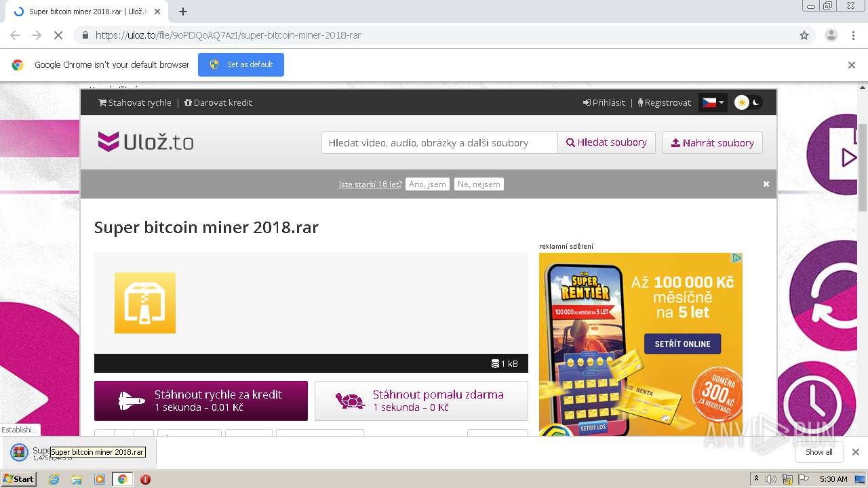Click the taskbar clock 5:30 AM

[833, 479]
